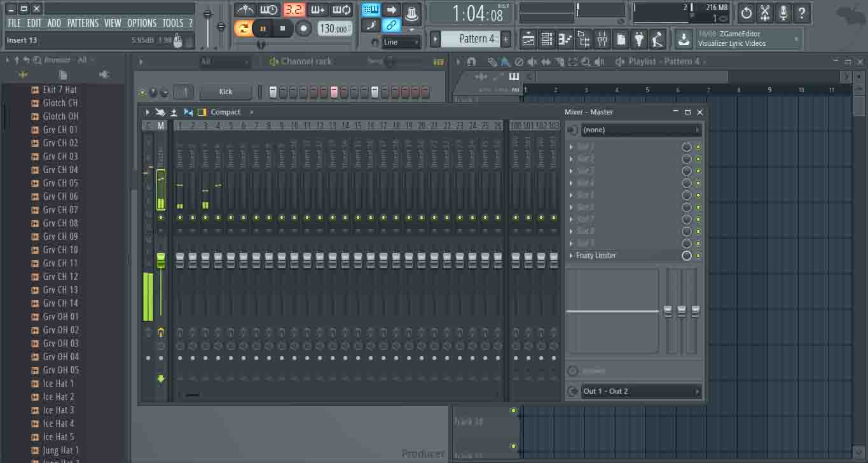This screenshot has width=868, height=463.
Task: Click the round record button
Action: [304, 29]
